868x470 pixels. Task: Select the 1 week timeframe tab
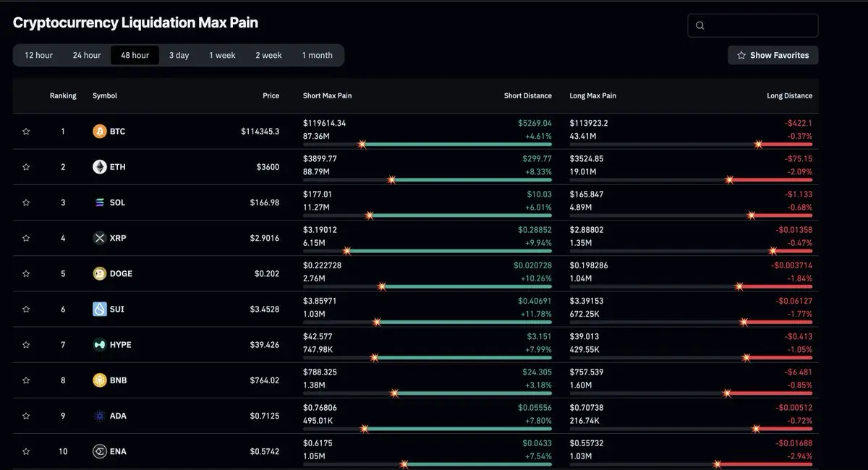pyautogui.click(x=222, y=55)
